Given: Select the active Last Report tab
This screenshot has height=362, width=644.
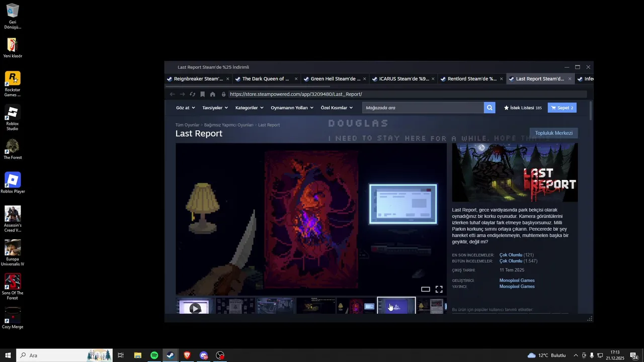Looking at the screenshot, I should pyautogui.click(x=540, y=79).
